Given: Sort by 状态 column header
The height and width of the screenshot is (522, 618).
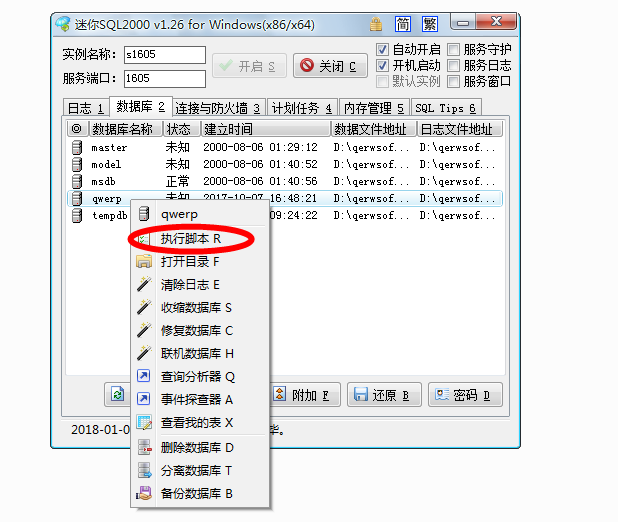Looking at the screenshot, I should (x=182, y=129).
